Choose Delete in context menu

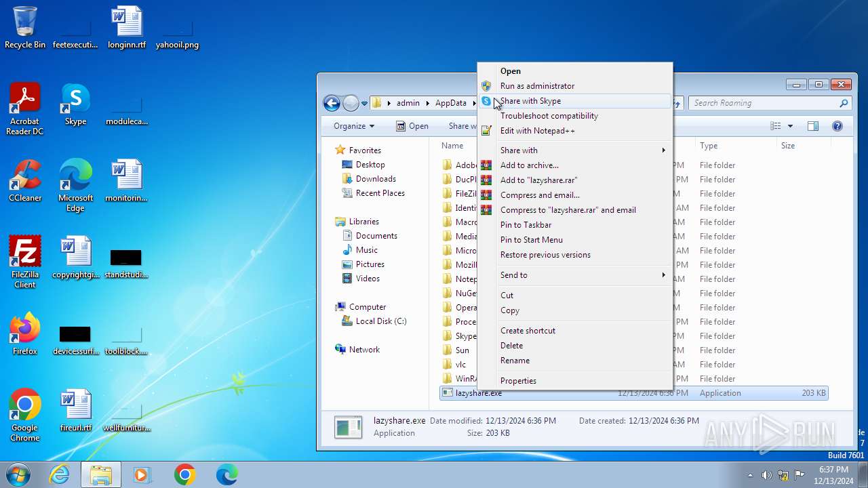tap(575, 346)
